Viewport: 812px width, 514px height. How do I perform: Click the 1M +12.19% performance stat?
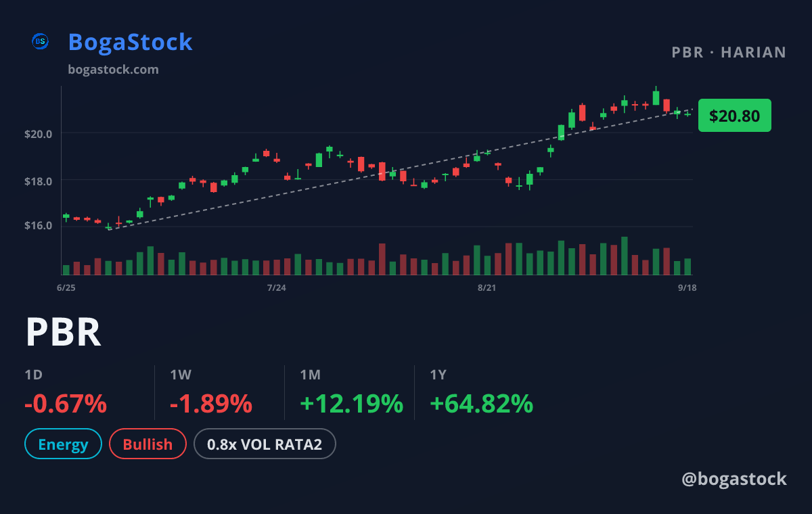351,393
